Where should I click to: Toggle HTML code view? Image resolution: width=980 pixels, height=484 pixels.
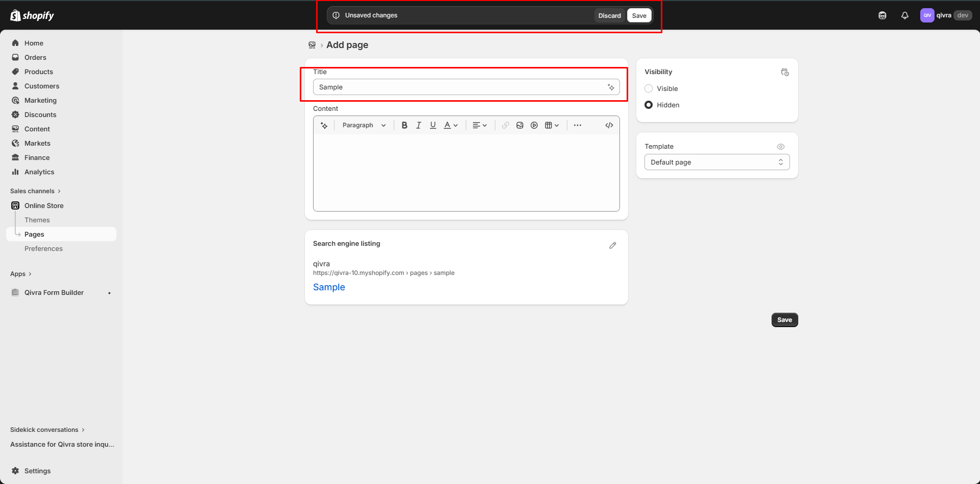click(x=609, y=125)
